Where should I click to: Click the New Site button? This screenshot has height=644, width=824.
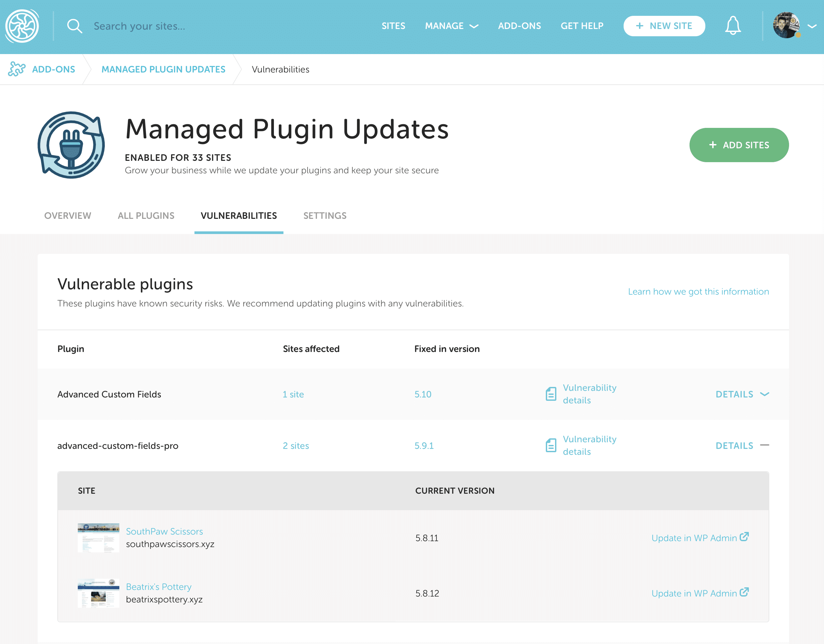tap(664, 26)
